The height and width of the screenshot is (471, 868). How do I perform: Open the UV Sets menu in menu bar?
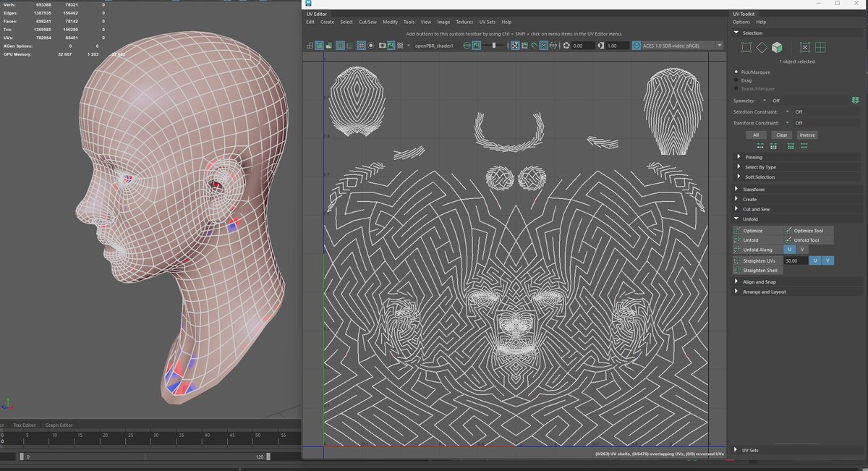click(x=487, y=22)
